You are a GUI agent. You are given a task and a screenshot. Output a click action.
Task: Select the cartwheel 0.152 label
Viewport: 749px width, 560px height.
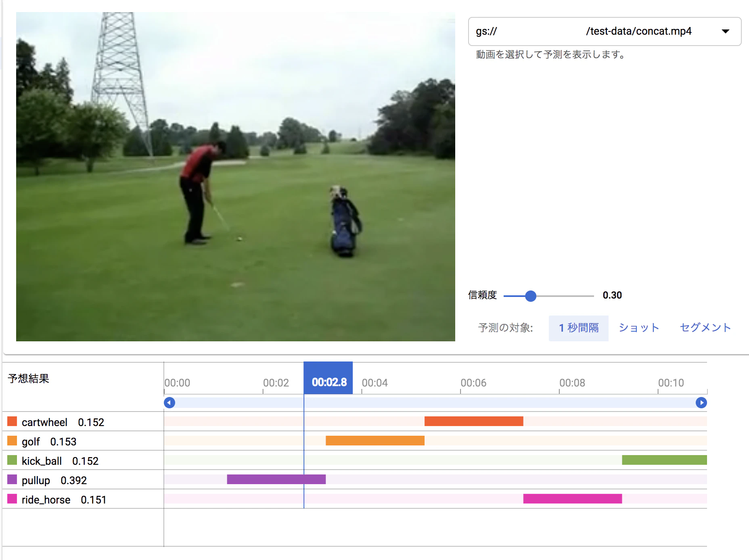point(63,422)
